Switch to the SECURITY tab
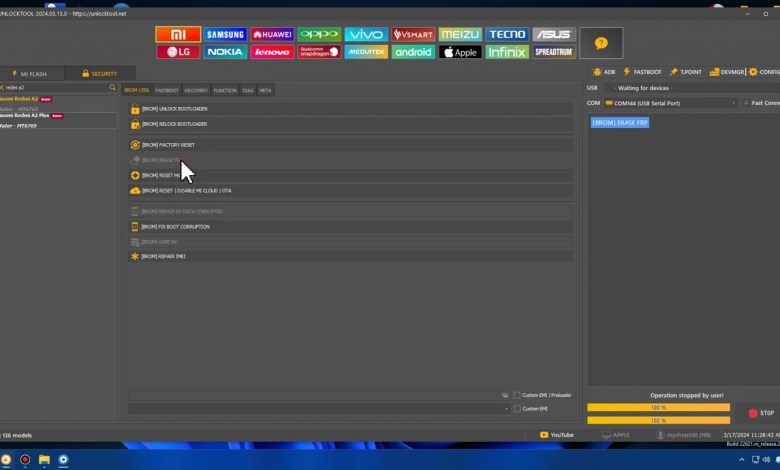The image size is (780, 470). pyautogui.click(x=99, y=74)
